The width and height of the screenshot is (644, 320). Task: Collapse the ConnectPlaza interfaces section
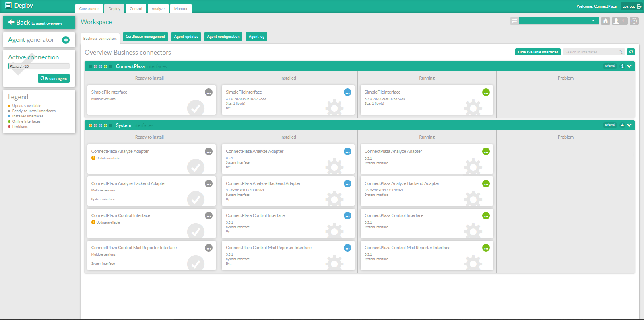pos(629,66)
